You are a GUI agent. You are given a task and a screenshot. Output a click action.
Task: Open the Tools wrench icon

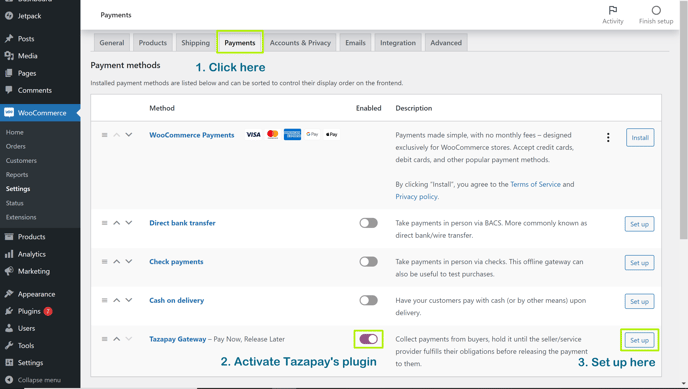(9, 346)
